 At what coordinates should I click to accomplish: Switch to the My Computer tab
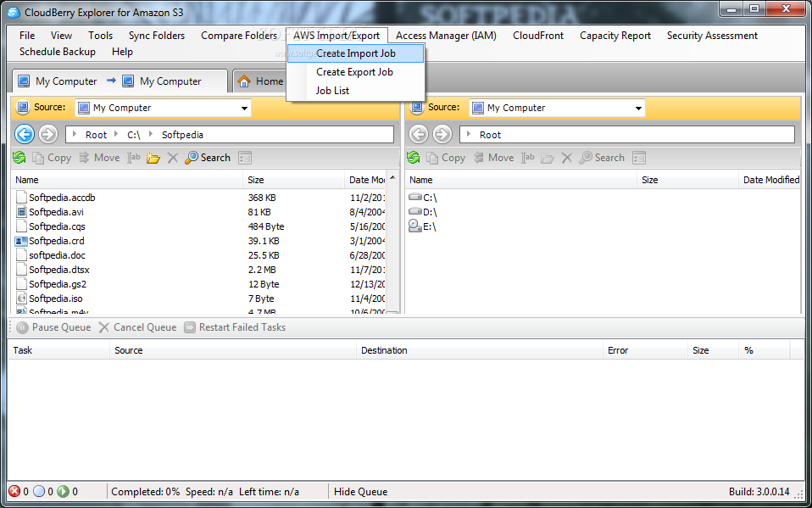120,81
